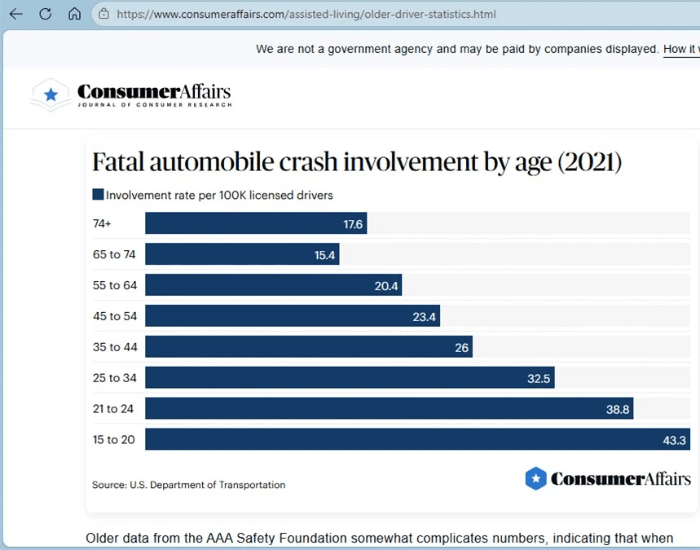Click the 35 to 44 bar showing 26

pos(309,346)
